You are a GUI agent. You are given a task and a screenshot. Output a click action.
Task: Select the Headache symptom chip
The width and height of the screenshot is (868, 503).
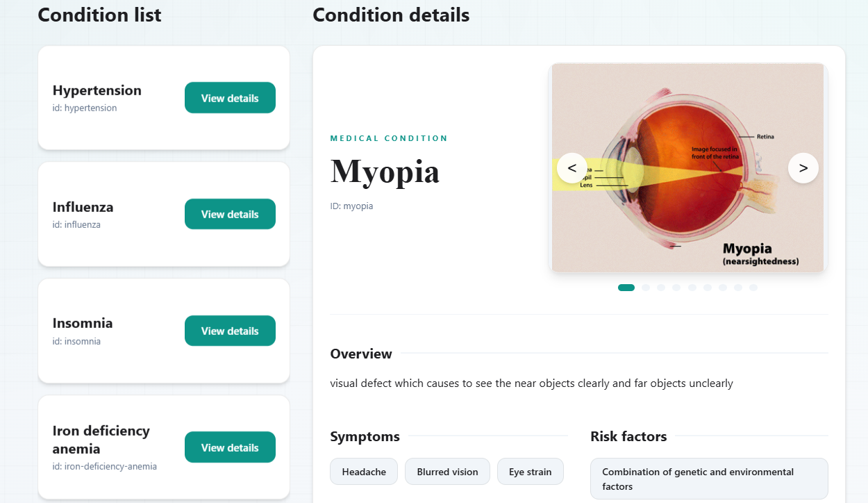point(363,471)
